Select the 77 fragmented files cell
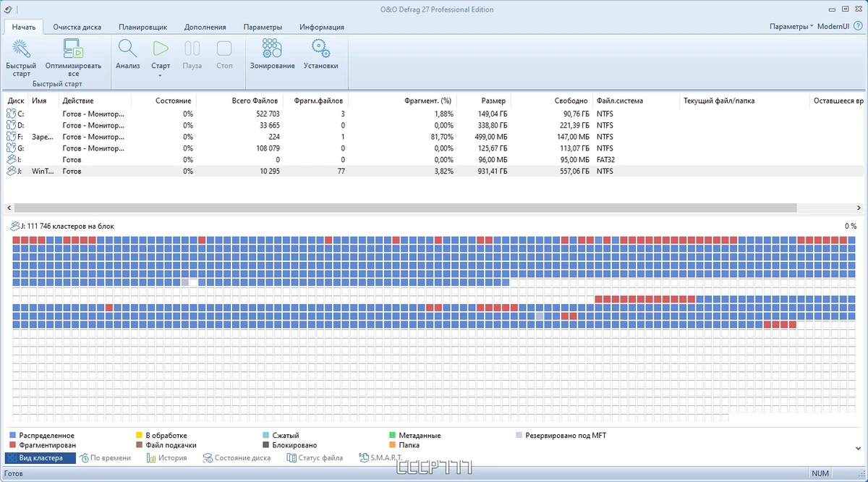Image resolution: width=868 pixels, height=482 pixels. 341,172
